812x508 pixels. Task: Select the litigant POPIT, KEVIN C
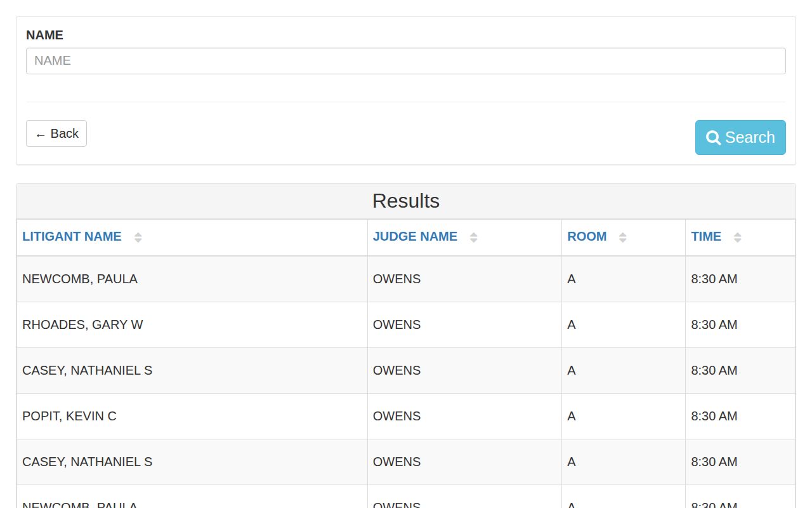click(x=69, y=416)
